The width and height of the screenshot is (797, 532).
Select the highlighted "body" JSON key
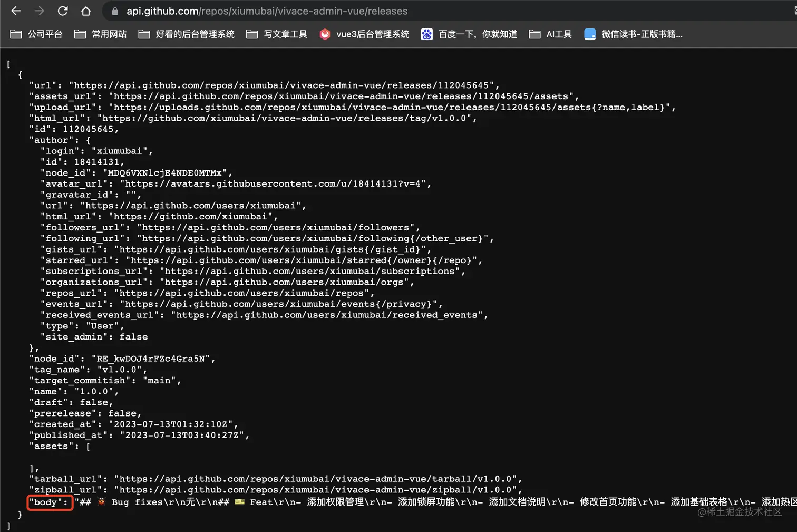click(50, 502)
